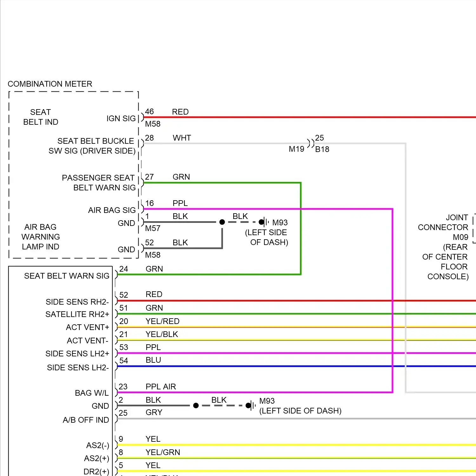Click pin number 46 on IGN SIG wire
The width and height of the screenshot is (476, 476).
click(149, 111)
